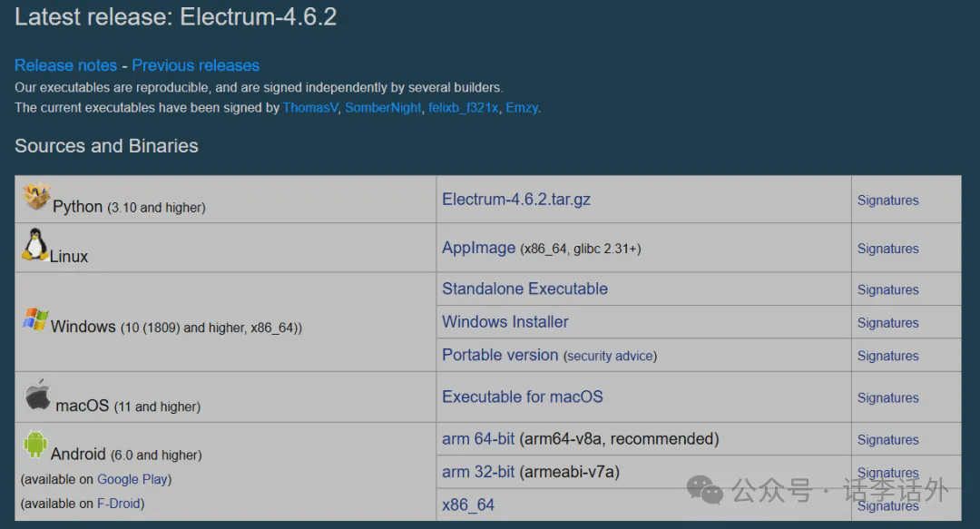
Task: Open Signatures for the Python tarball
Action: click(887, 201)
